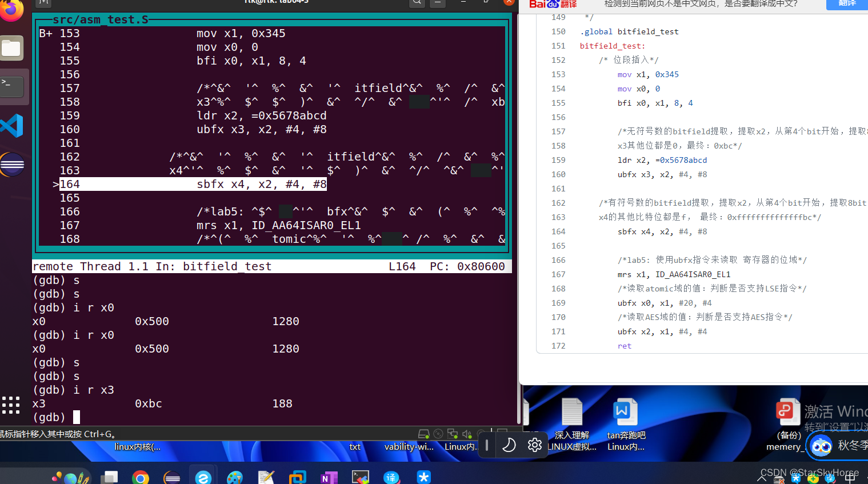Open Chrome from the Windows taskbar

140,477
